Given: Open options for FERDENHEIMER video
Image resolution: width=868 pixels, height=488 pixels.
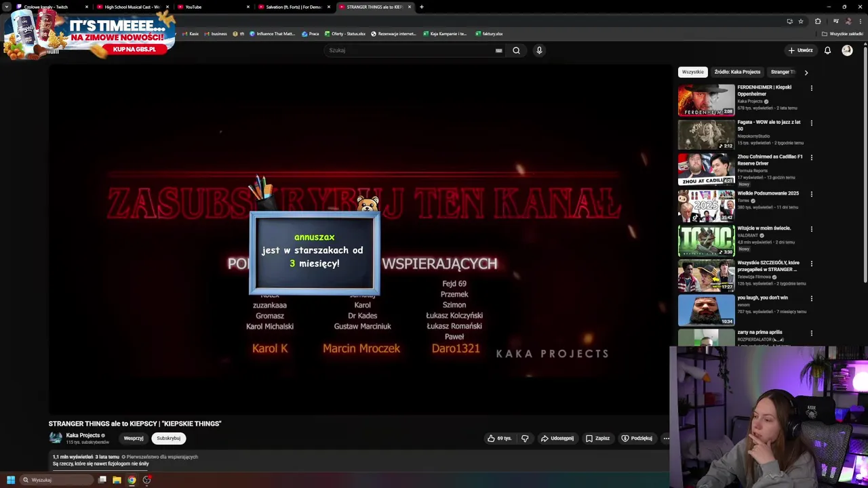Looking at the screenshot, I should point(811,88).
